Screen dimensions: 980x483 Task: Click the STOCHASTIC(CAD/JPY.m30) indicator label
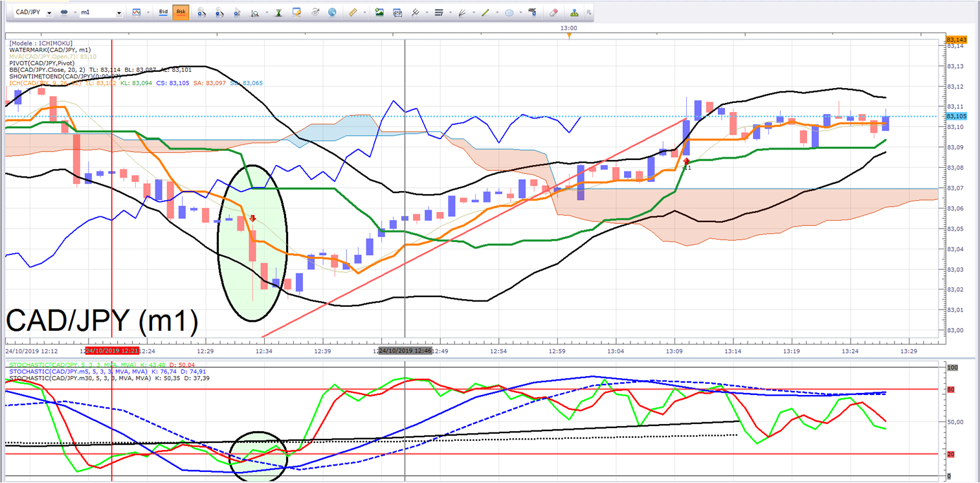109,379
